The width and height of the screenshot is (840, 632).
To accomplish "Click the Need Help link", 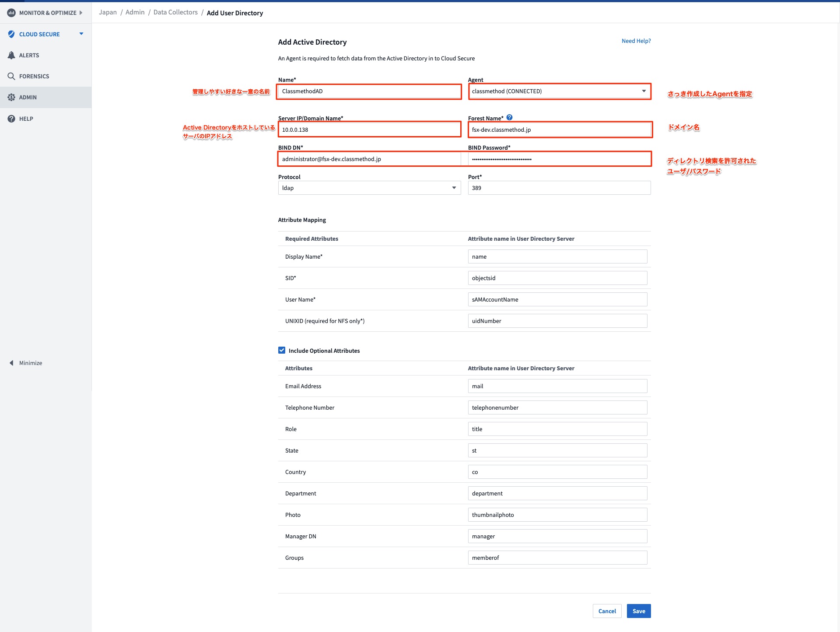I will pos(636,41).
